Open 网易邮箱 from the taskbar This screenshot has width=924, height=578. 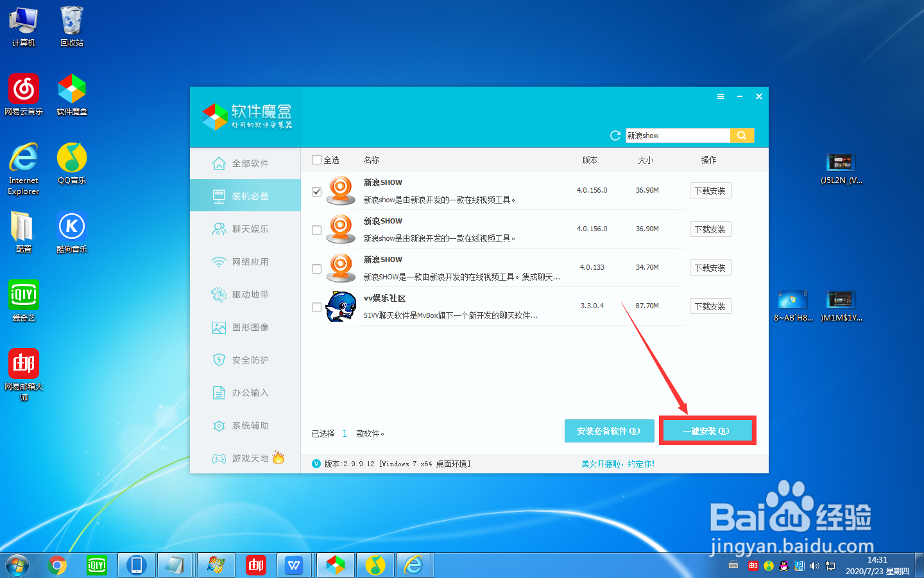click(x=255, y=565)
